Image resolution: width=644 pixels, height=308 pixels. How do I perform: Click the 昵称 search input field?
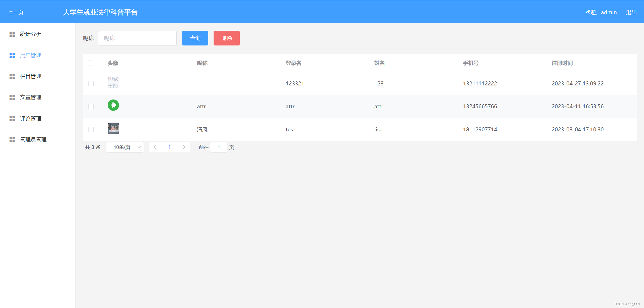click(x=137, y=38)
